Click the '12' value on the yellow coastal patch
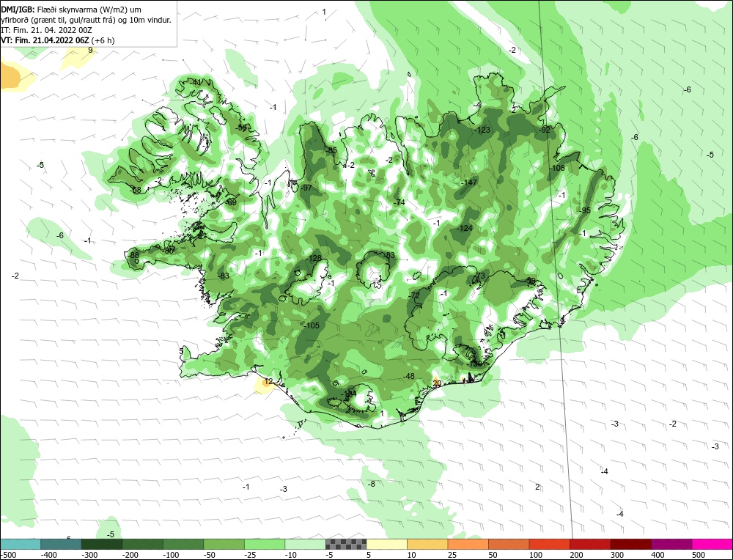 point(268,381)
